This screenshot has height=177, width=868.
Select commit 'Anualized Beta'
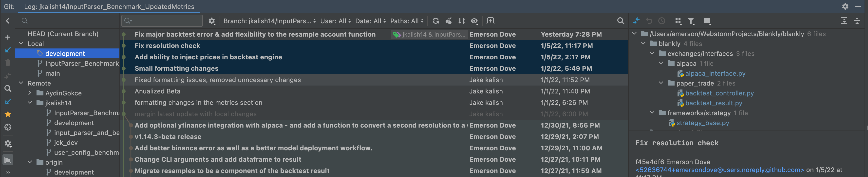pos(157,91)
